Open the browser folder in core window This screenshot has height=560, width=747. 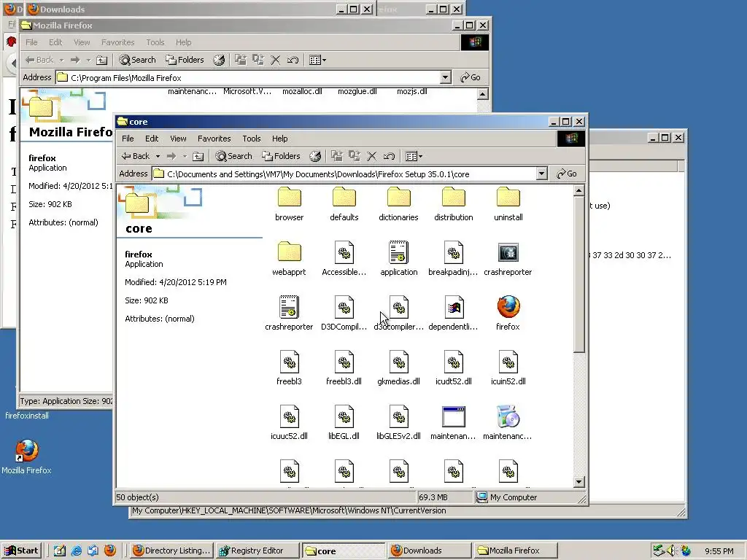point(289,204)
